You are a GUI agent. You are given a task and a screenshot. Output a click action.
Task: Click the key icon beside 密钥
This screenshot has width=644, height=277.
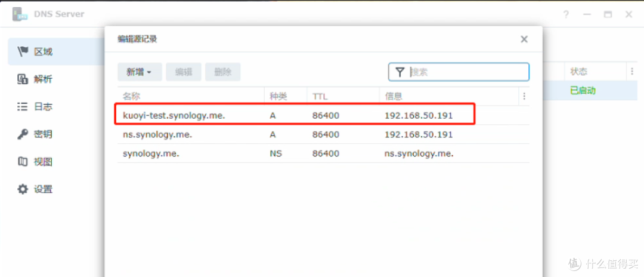pyautogui.click(x=23, y=134)
